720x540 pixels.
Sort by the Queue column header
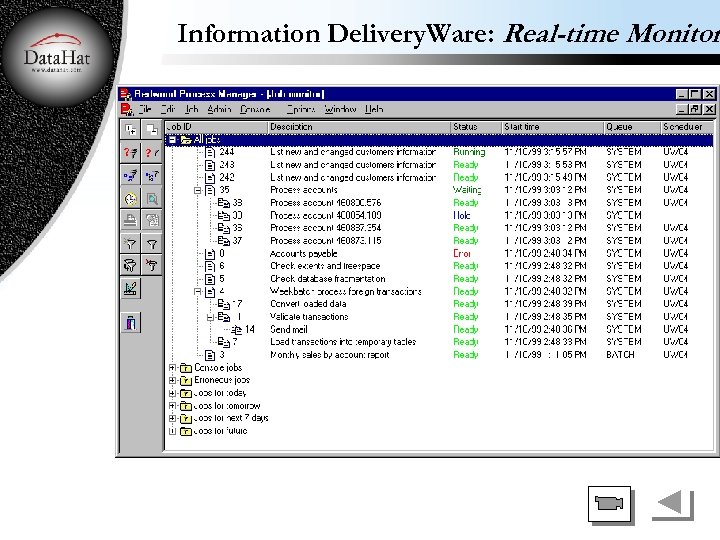(x=632, y=127)
